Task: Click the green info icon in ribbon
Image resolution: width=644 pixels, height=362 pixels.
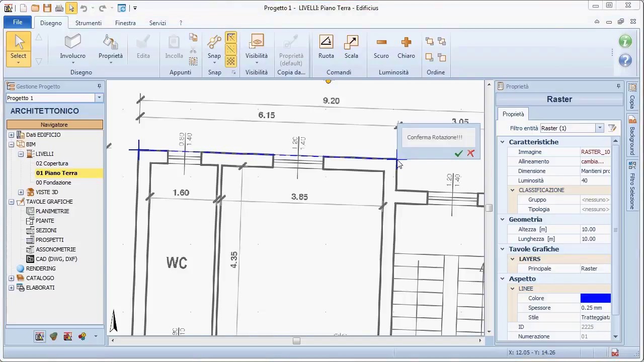Action: [625, 41]
